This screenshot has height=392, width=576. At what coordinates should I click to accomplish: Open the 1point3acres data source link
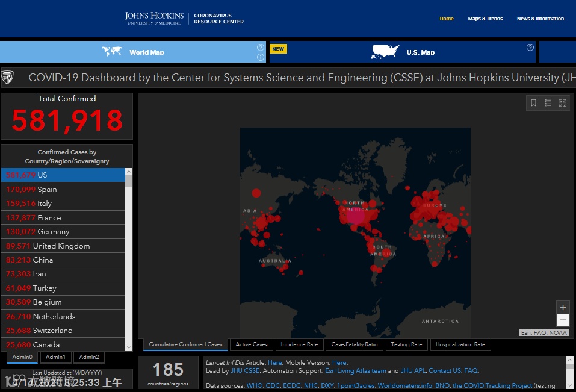tap(356, 386)
